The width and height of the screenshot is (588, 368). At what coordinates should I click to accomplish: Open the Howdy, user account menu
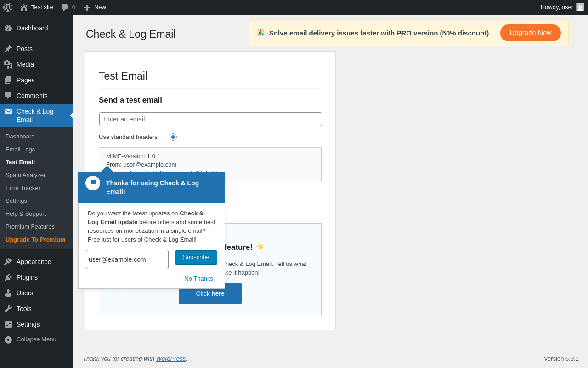pos(557,7)
